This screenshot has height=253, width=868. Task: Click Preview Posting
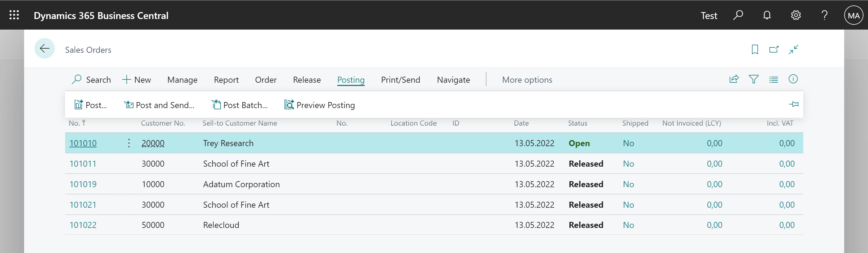click(x=319, y=105)
